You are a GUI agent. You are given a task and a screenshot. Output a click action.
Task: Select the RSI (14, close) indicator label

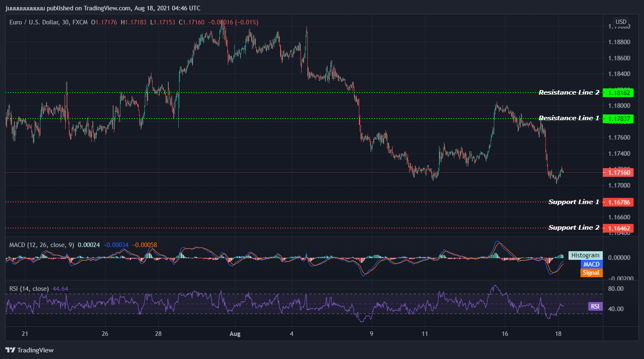click(x=29, y=288)
